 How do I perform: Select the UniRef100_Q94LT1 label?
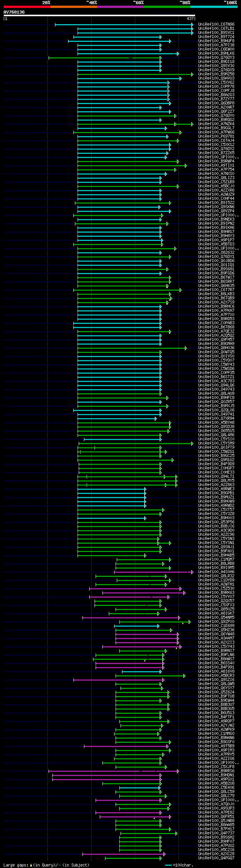tap(216, 477)
